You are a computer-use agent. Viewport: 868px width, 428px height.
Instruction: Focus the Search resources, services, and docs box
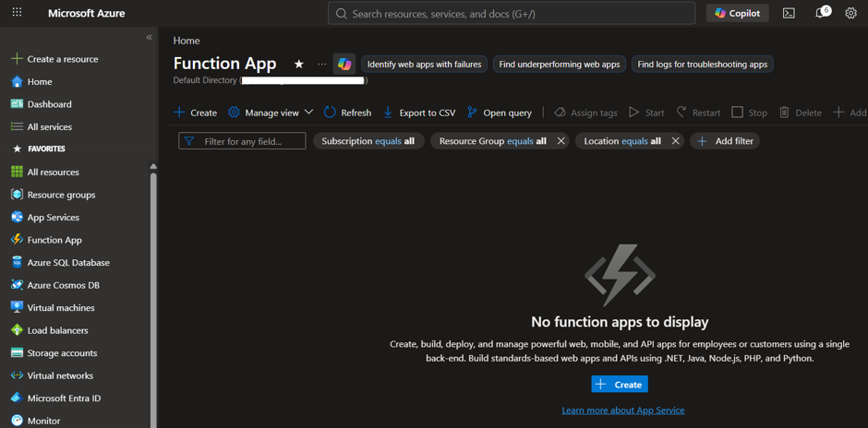coord(512,13)
